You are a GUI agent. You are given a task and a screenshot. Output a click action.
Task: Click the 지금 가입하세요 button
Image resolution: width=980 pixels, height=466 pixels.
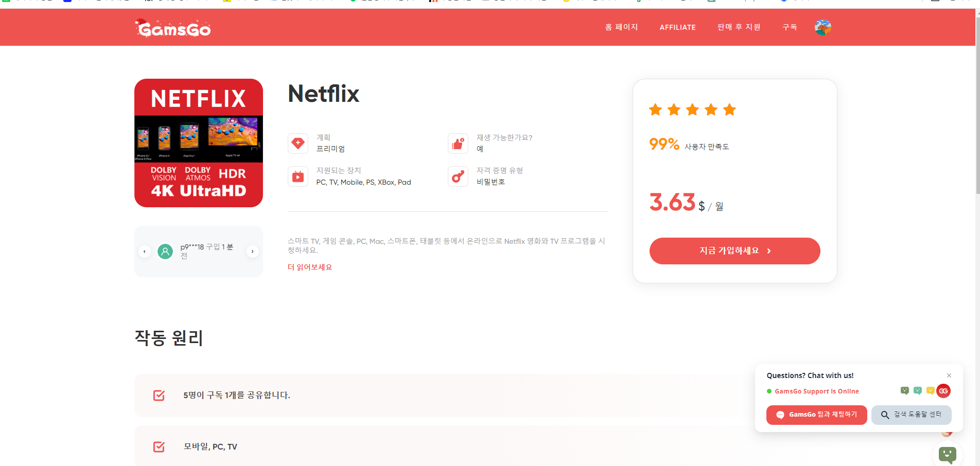tap(734, 251)
